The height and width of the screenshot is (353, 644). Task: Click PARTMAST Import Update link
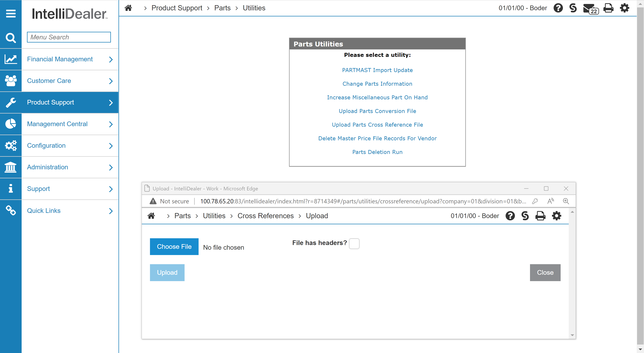click(377, 70)
